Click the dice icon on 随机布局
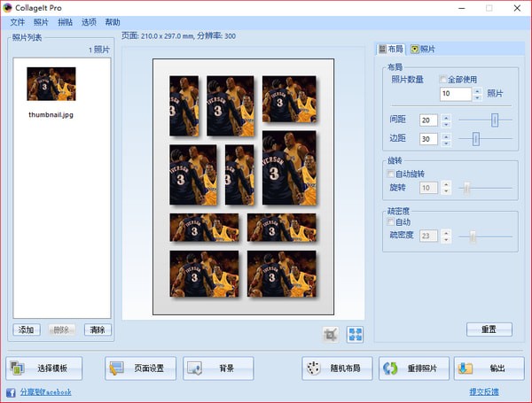 tap(313, 368)
